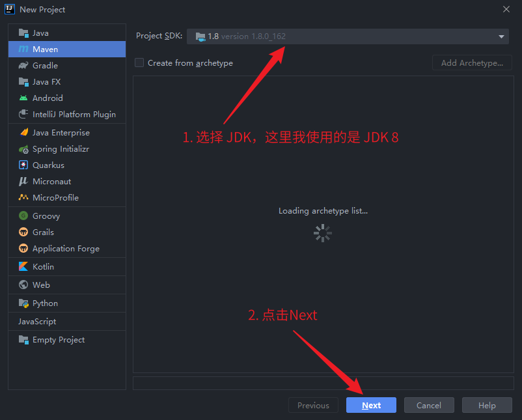The height and width of the screenshot is (420, 522).
Task: Enable Create from archetype checkbox
Action: pyautogui.click(x=139, y=63)
